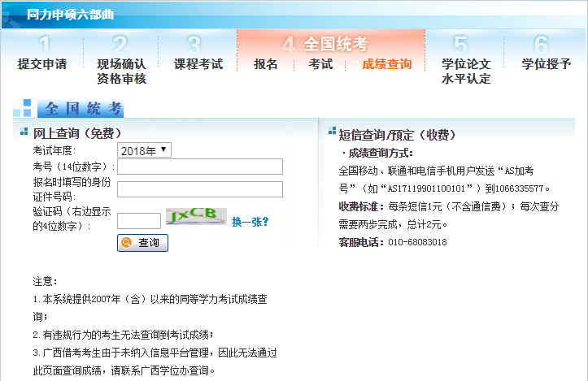The height and width of the screenshot is (381, 588).
Task: Select 考试 under 全国统考
Action: (320, 64)
